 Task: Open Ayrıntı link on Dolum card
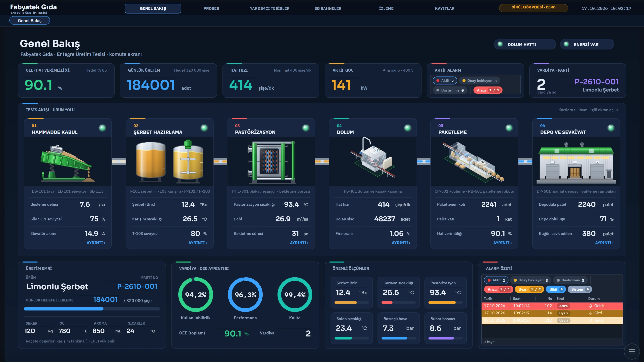[x=401, y=243]
